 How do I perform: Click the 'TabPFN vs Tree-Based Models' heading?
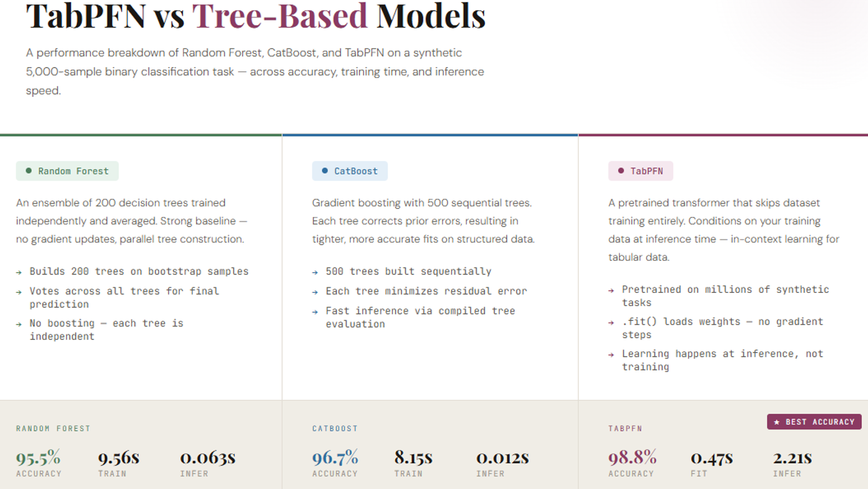pos(255,17)
